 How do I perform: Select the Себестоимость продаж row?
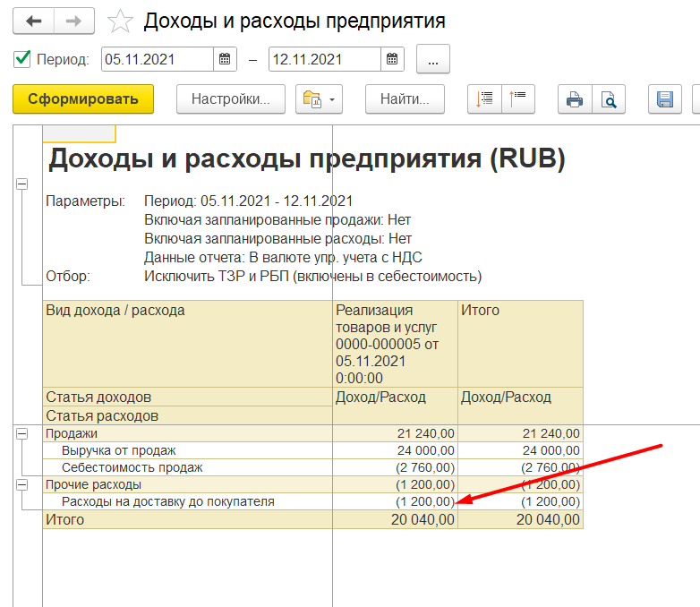(x=187, y=467)
